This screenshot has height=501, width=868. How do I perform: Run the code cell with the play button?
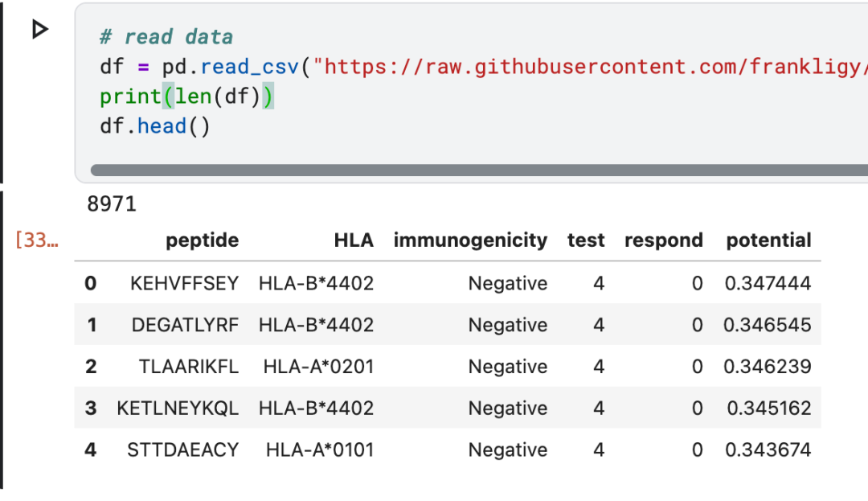[39, 30]
